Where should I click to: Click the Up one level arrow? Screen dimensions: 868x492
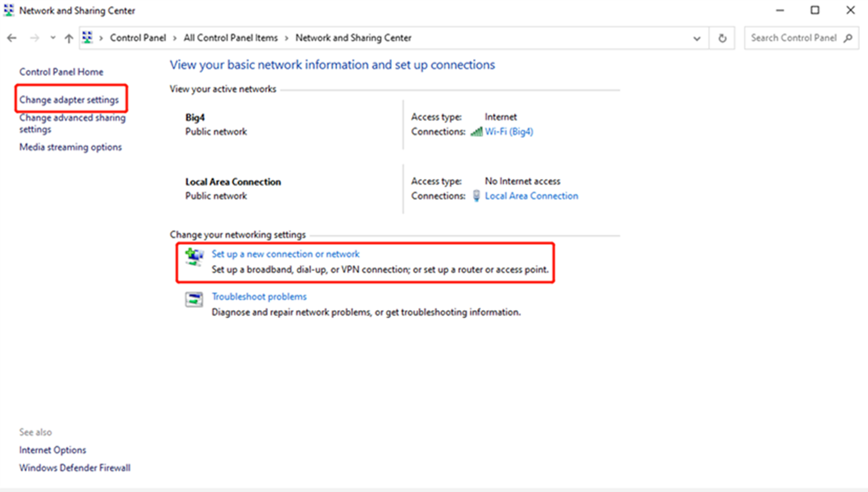(x=69, y=38)
